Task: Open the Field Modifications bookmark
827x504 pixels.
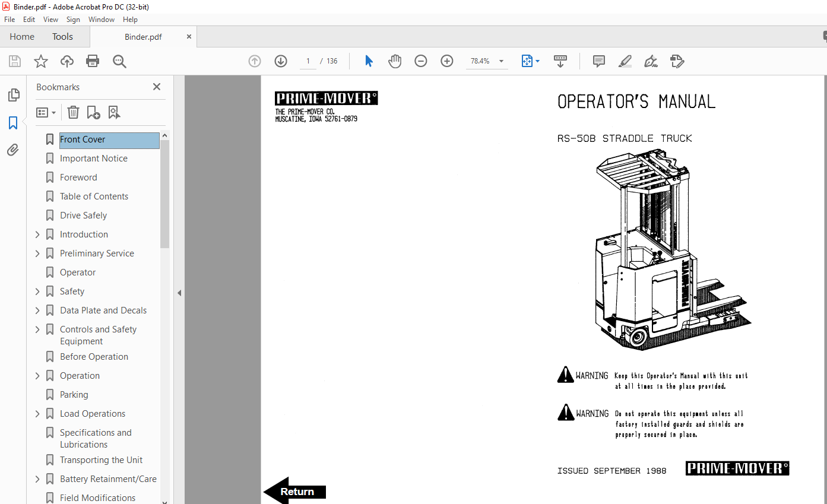Action: [x=98, y=498]
